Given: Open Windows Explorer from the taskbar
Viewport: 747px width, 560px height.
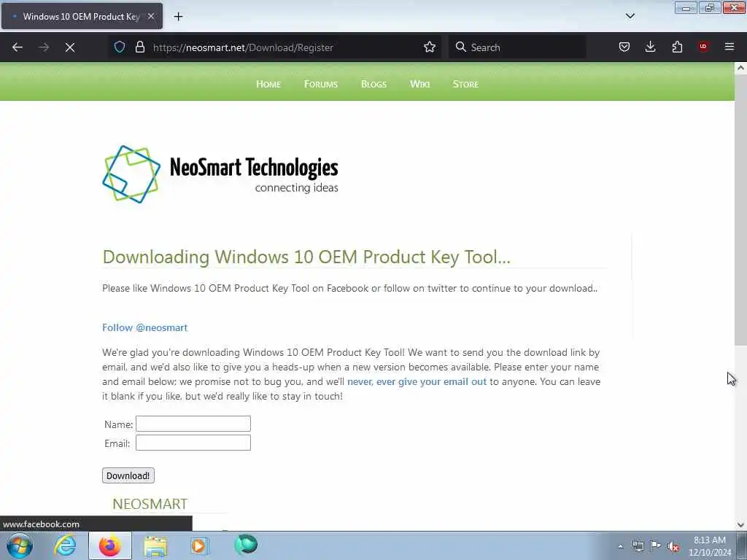Looking at the screenshot, I should pos(155,546).
